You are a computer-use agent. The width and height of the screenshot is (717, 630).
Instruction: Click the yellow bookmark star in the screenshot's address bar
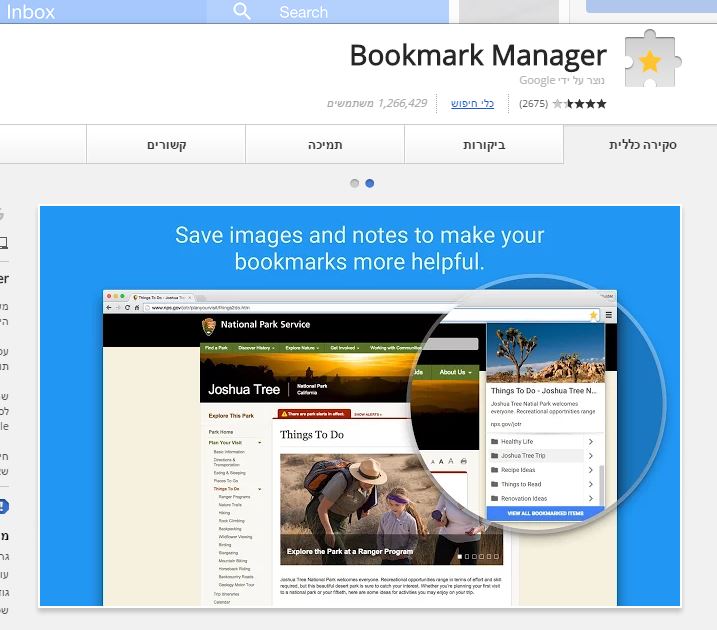(594, 315)
